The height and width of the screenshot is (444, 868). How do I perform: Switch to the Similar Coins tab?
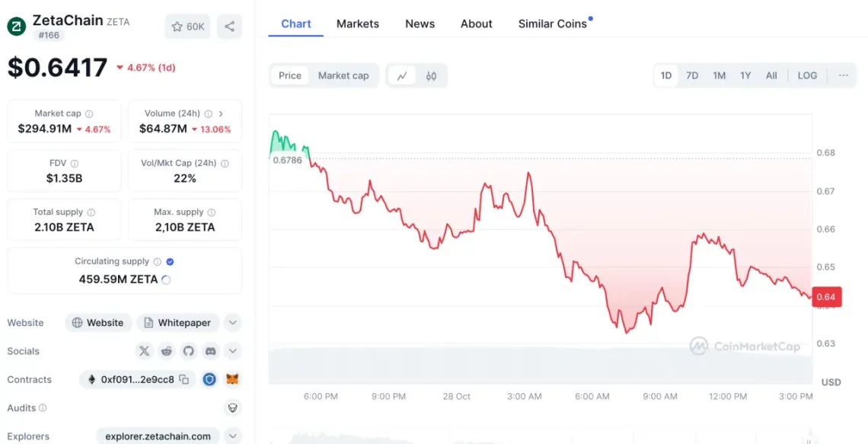tap(553, 24)
